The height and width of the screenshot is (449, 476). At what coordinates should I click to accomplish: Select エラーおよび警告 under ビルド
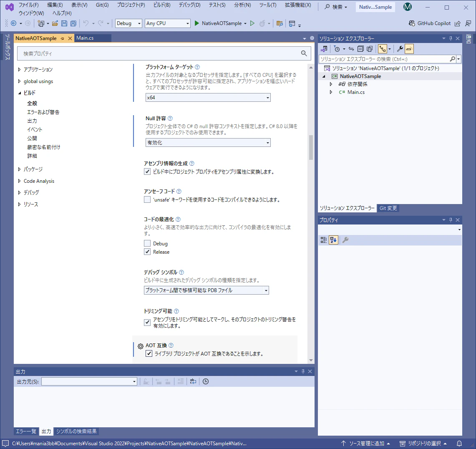(43, 112)
